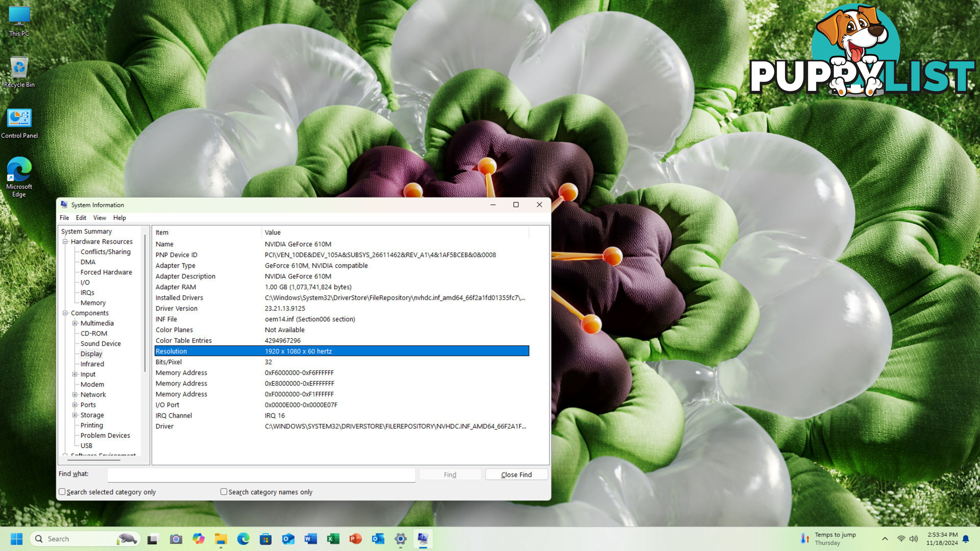Open the Recycle Bin desktop icon
Image resolution: width=980 pixels, height=551 pixels.
point(19,72)
